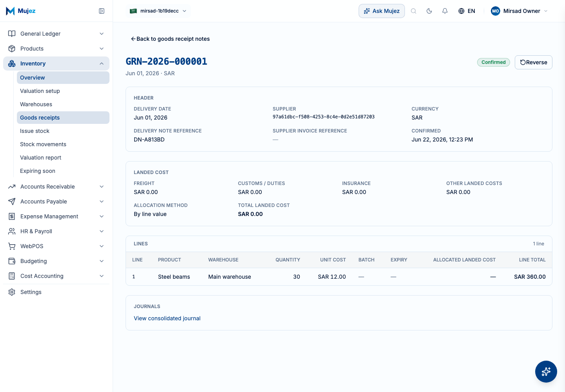Click the globe language icon
This screenshot has height=392, width=565.
pyautogui.click(x=461, y=11)
